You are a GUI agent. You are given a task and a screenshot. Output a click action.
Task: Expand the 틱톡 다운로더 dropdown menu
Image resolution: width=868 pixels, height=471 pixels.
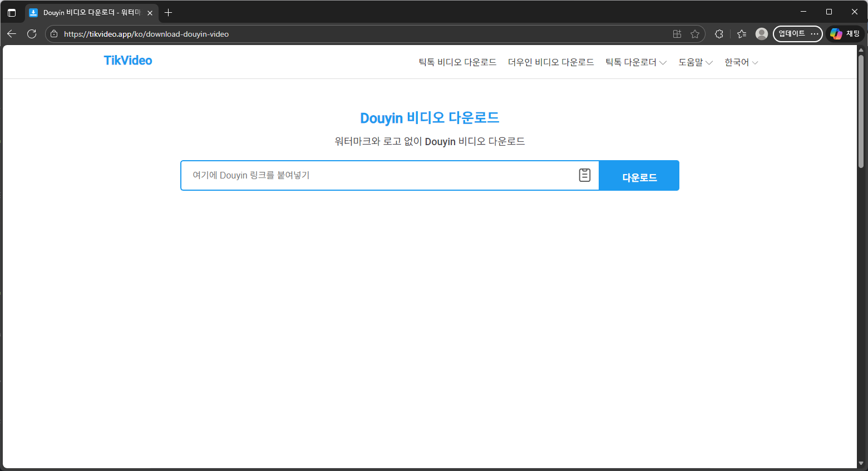point(636,62)
